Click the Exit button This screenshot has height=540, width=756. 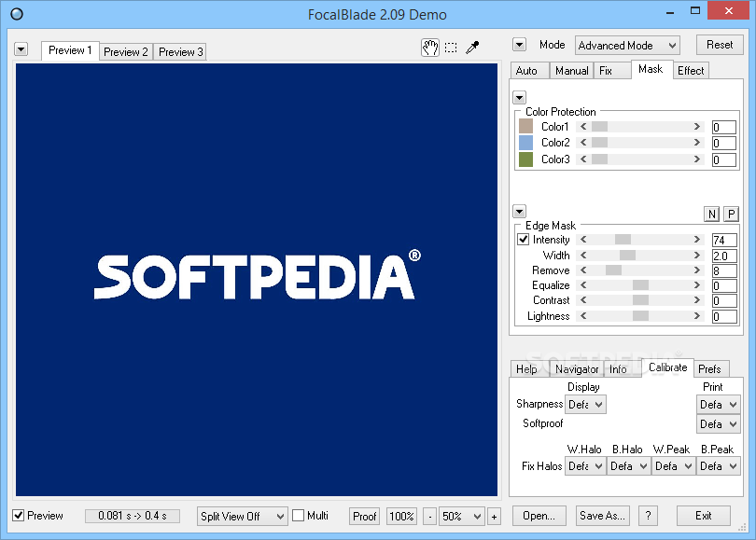click(x=704, y=516)
